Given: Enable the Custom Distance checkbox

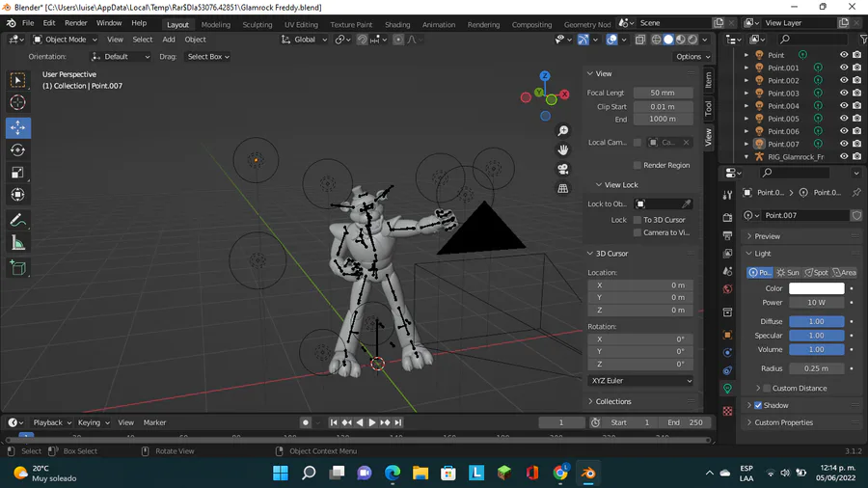Looking at the screenshot, I should coord(767,388).
